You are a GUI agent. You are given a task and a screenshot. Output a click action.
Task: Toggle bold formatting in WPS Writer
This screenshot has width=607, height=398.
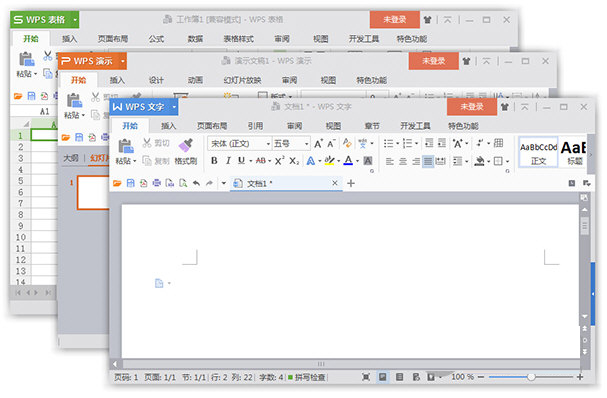(214, 161)
